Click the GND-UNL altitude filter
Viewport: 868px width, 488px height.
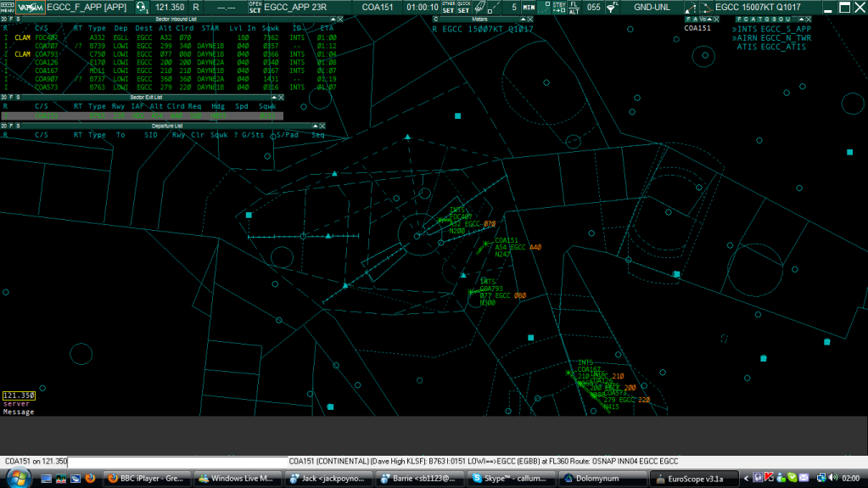(x=652, y=7)
